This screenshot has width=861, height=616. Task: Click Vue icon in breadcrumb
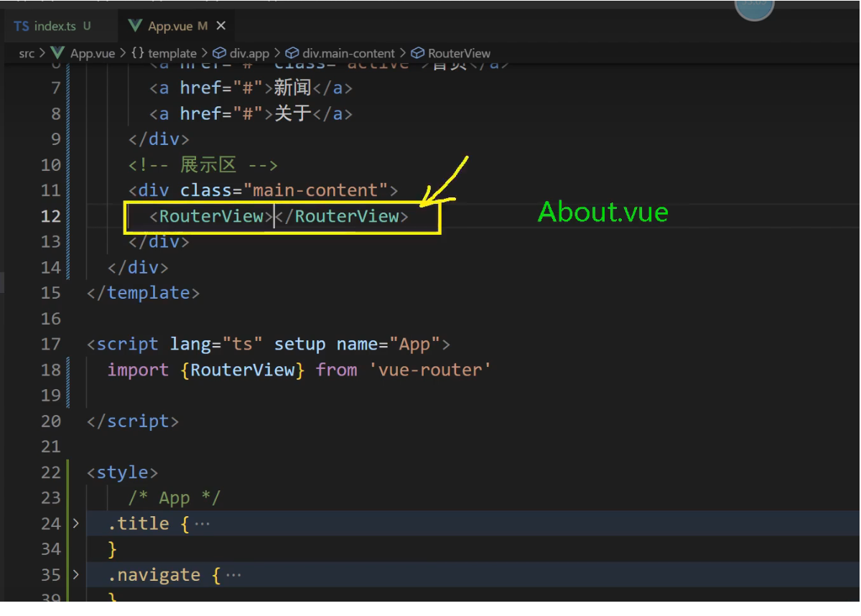coord(57,52)
